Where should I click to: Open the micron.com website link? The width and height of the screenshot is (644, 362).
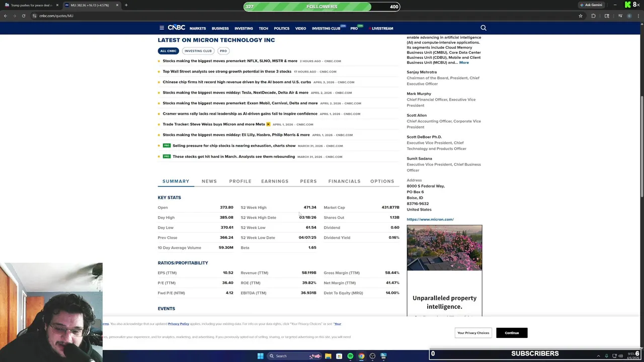(x=430, y=219)
